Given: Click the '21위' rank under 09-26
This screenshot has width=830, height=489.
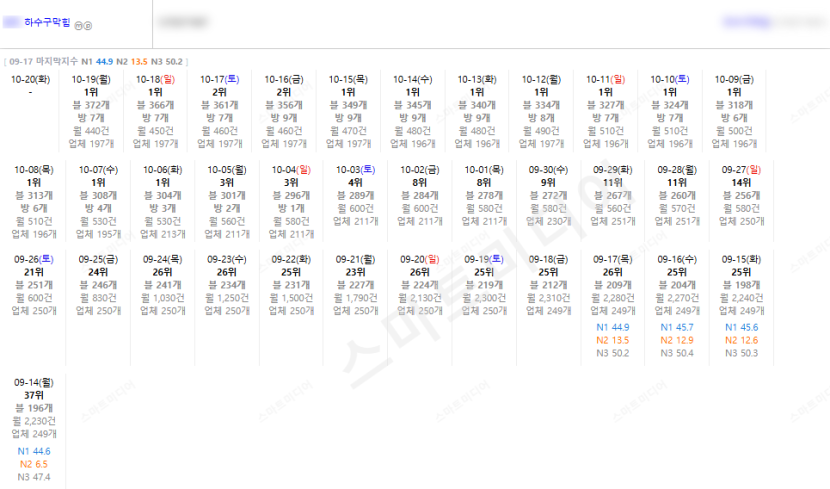Looking at the screenshot, I should [x=34, y=272].
